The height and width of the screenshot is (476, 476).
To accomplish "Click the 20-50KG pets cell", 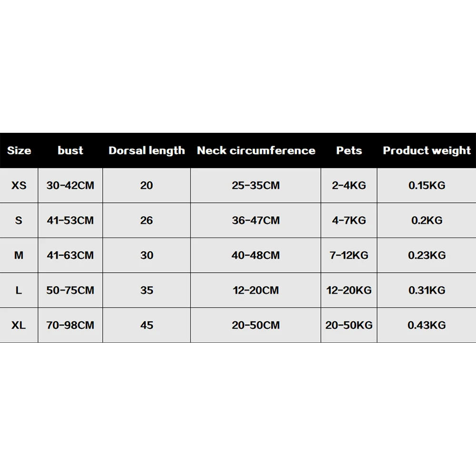I will pyautogui.click(x=349, y=325).
